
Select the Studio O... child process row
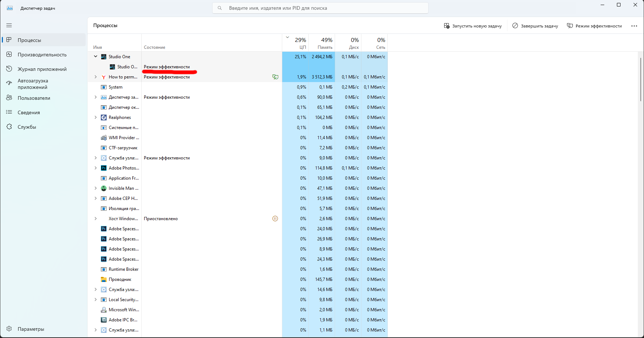point(237,67)
